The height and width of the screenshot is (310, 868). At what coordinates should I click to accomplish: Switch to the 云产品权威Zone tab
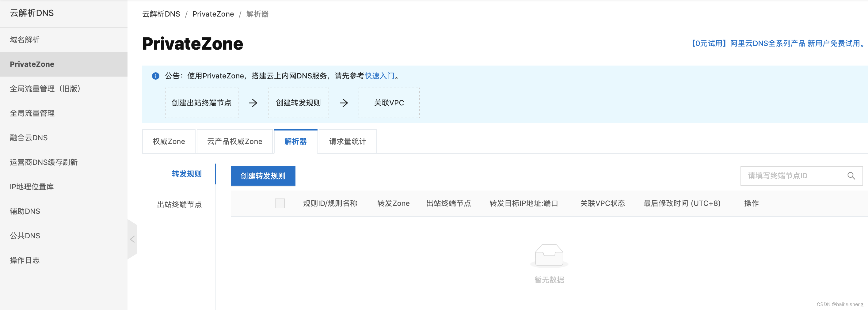tap(234, 141)
